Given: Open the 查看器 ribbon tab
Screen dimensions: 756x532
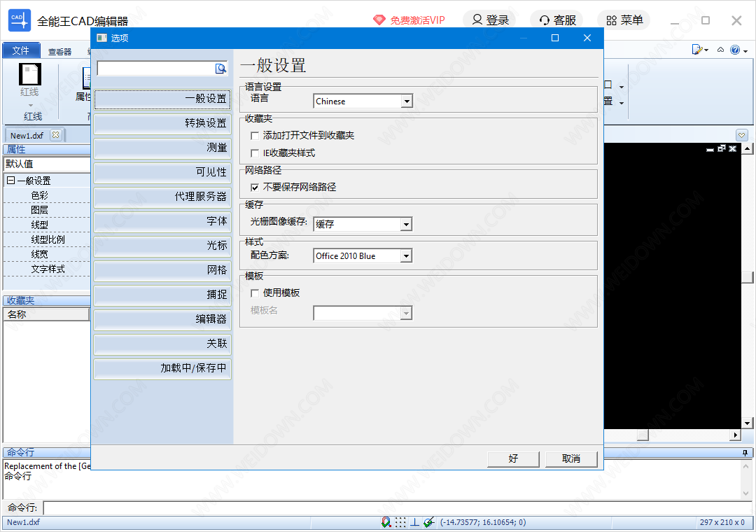Looking at the screenshot, I should coord(59,52).
